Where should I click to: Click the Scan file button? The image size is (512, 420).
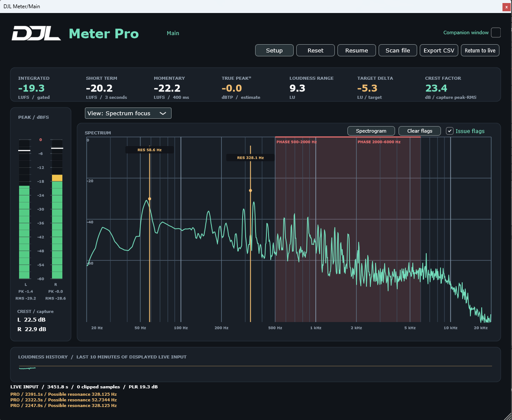(x=398, y=50)
